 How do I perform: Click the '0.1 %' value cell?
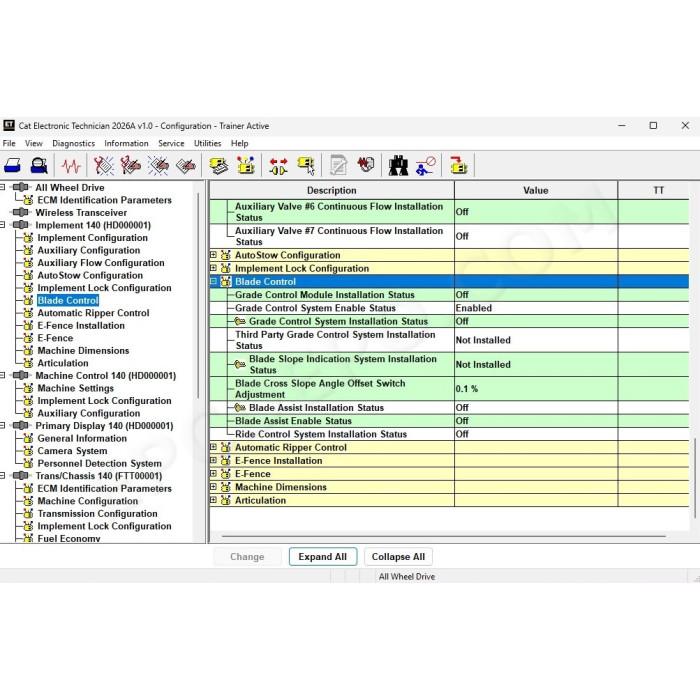[x=536, y=389]
